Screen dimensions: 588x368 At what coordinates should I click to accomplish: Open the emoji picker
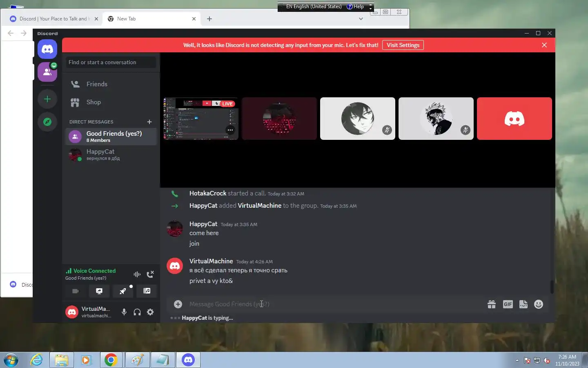[539, 304]
